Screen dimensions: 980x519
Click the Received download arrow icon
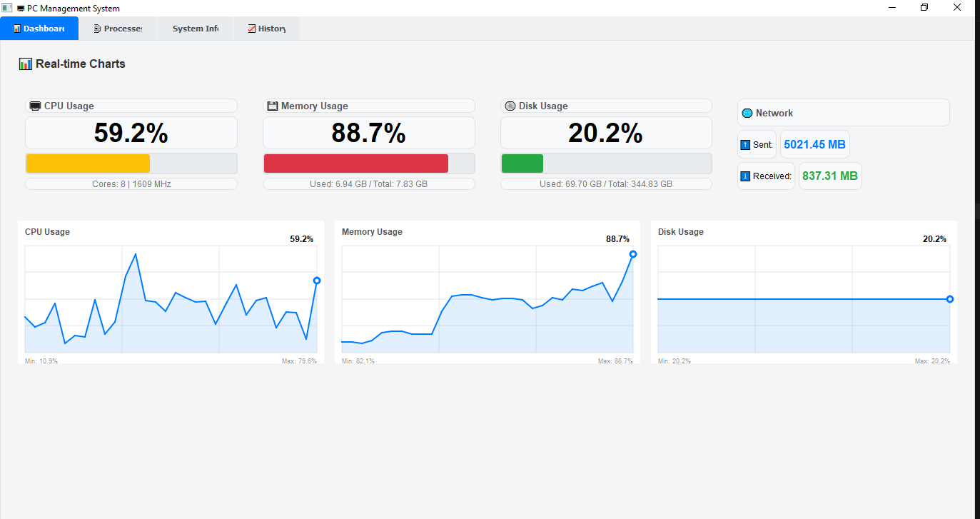[x=745, y=176]
